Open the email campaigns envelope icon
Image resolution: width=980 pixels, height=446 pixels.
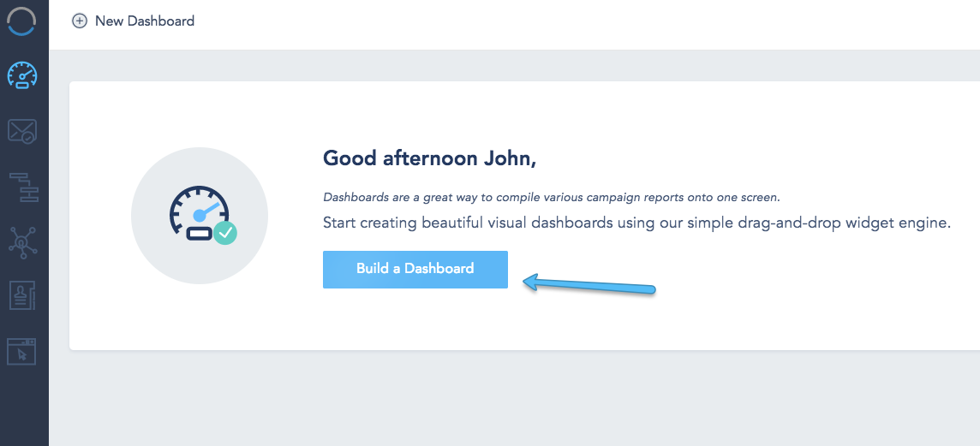[x=22, y=131]
